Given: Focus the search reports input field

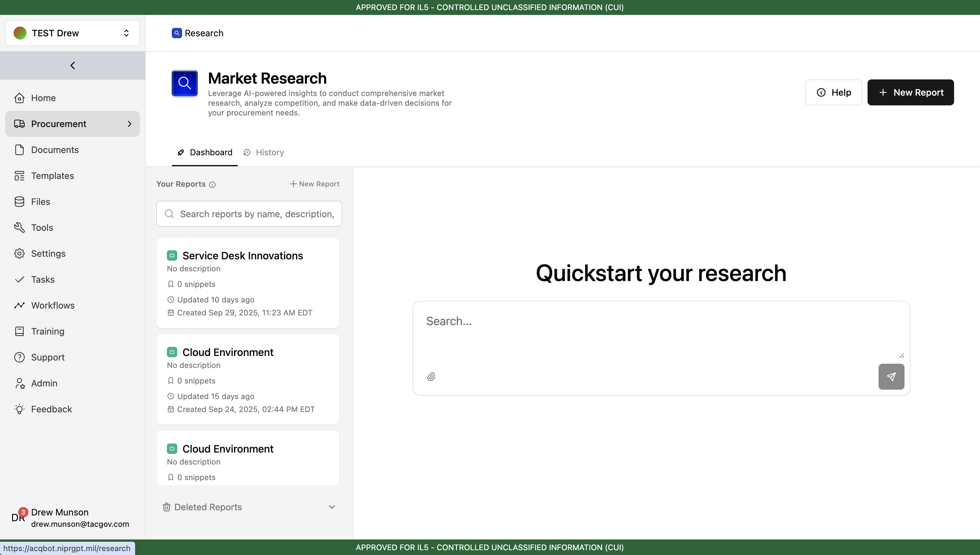Looking at the screenshot, I should pyautogui.click(x=256, y=214).
